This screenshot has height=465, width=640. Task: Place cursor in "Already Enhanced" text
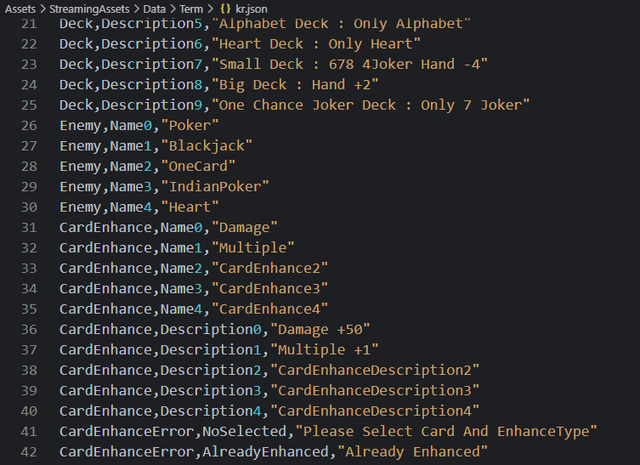413,453
